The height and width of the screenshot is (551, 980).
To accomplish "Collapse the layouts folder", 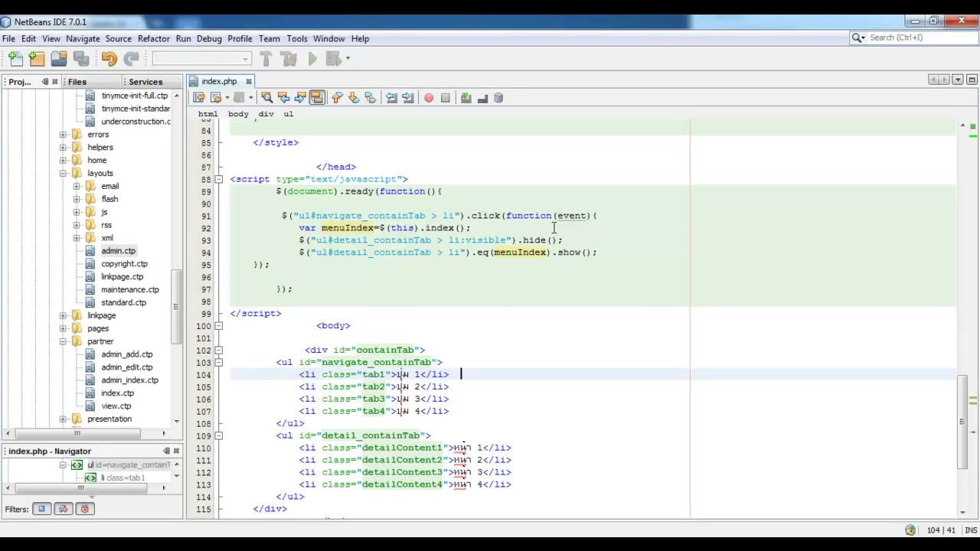I will tap(63, 174).
